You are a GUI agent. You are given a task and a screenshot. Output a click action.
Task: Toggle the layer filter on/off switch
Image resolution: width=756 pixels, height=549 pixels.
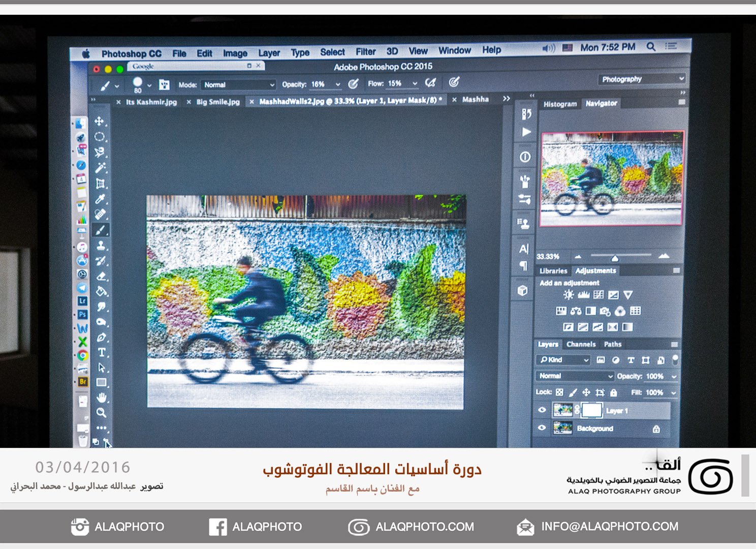[675, 359]
